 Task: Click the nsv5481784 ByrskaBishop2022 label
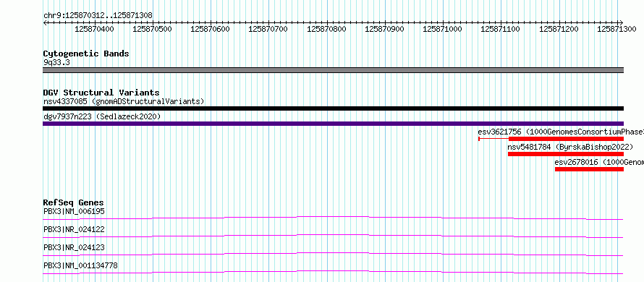pos(570,147)
